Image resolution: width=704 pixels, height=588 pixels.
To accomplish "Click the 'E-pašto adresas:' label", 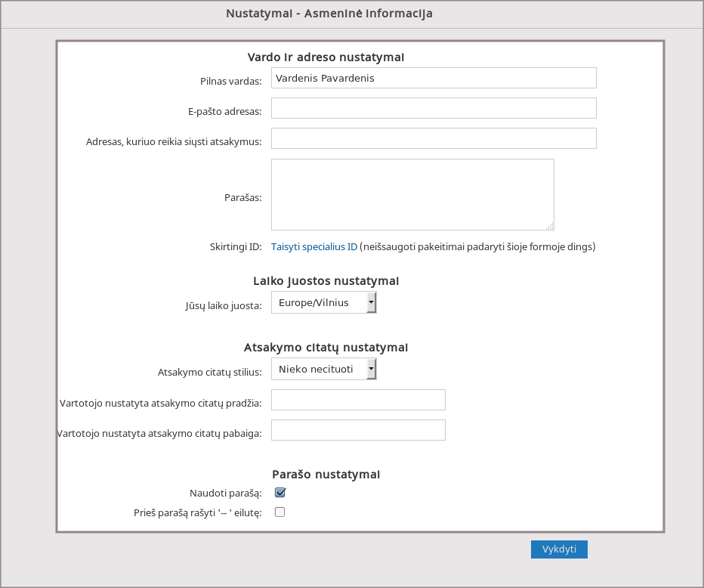I will (x=224, y=111).
